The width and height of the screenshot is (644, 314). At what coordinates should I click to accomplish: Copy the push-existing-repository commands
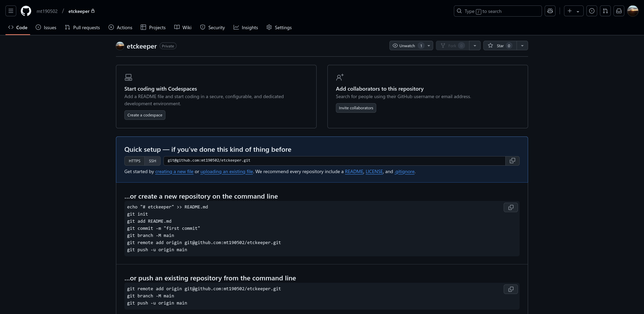click(x=511, y=289)
